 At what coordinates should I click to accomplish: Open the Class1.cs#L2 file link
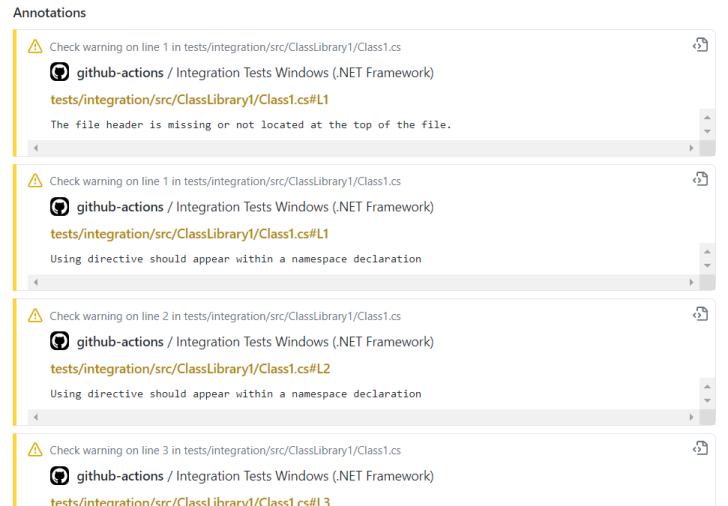click(190, 369)
